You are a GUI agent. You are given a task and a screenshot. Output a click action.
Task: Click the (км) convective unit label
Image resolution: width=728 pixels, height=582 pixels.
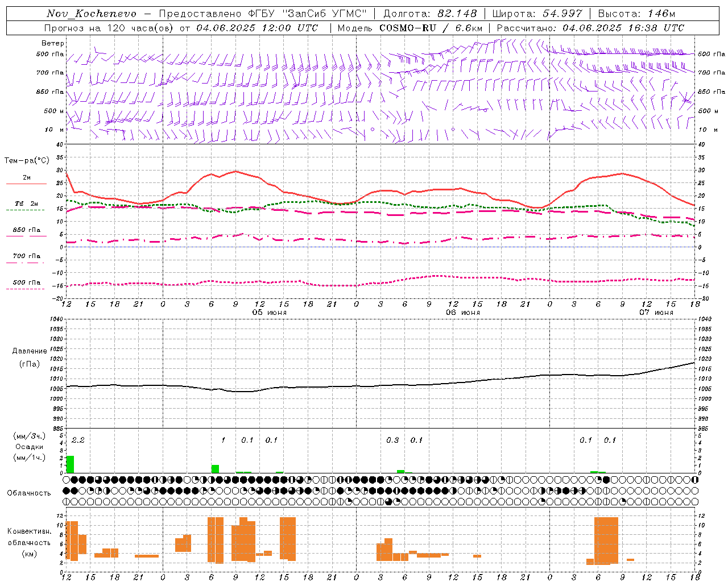coord(30,554)
